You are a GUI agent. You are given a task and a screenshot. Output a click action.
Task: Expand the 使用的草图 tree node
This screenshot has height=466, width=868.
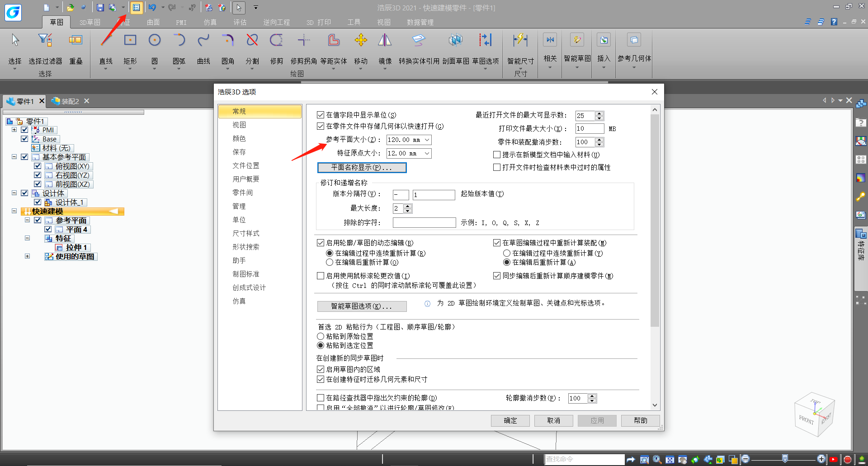point(27,256)
